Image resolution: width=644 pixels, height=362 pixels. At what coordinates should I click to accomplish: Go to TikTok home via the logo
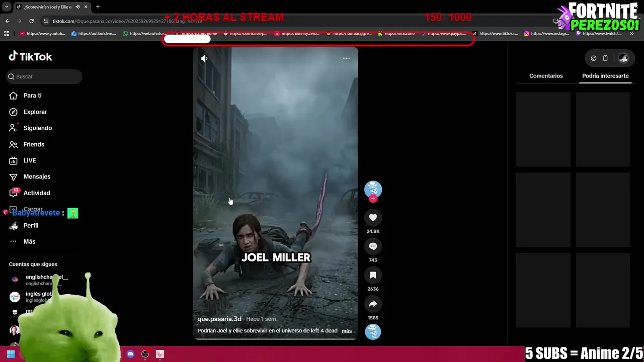[30, 56]
